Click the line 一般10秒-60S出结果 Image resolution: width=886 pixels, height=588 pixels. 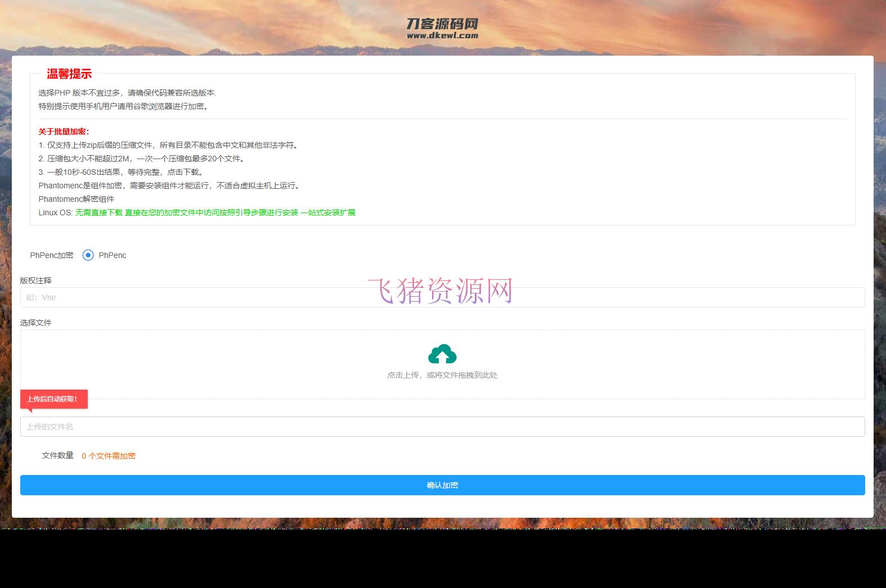tap(121, 172)
